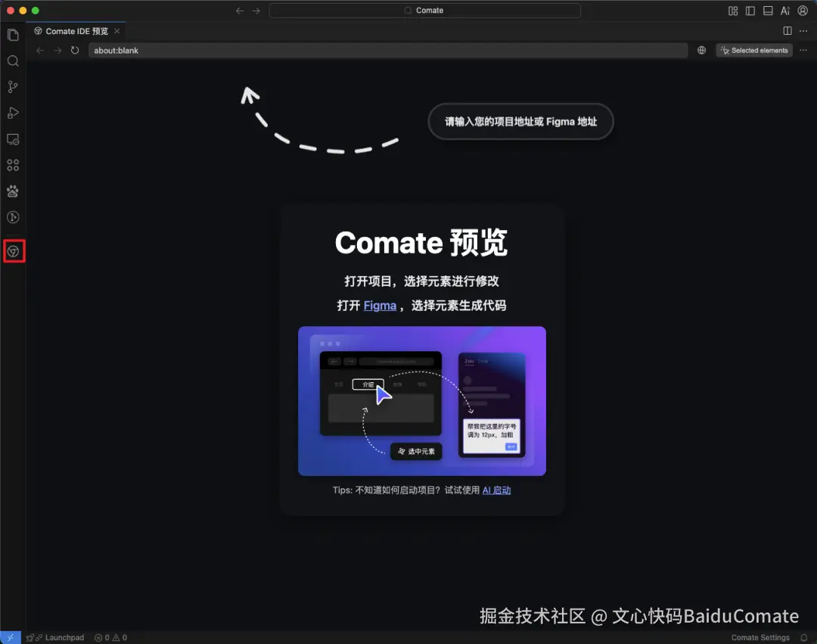Open the Run and Debug view

pos(13,113)
